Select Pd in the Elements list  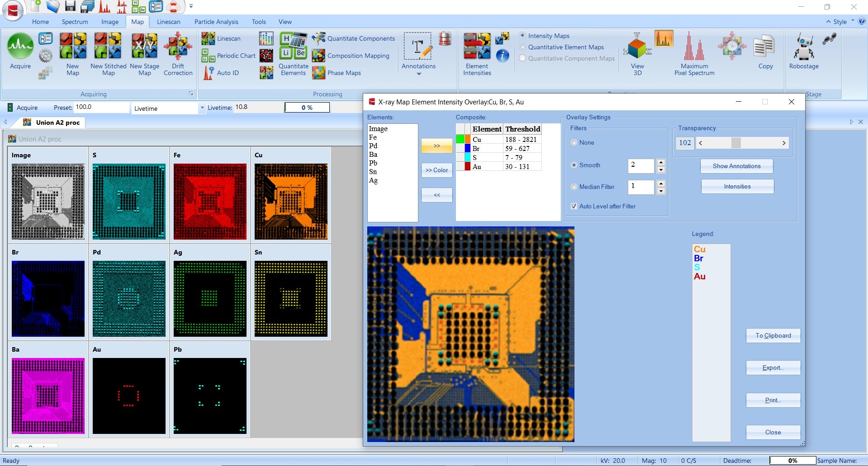(373, 146)
